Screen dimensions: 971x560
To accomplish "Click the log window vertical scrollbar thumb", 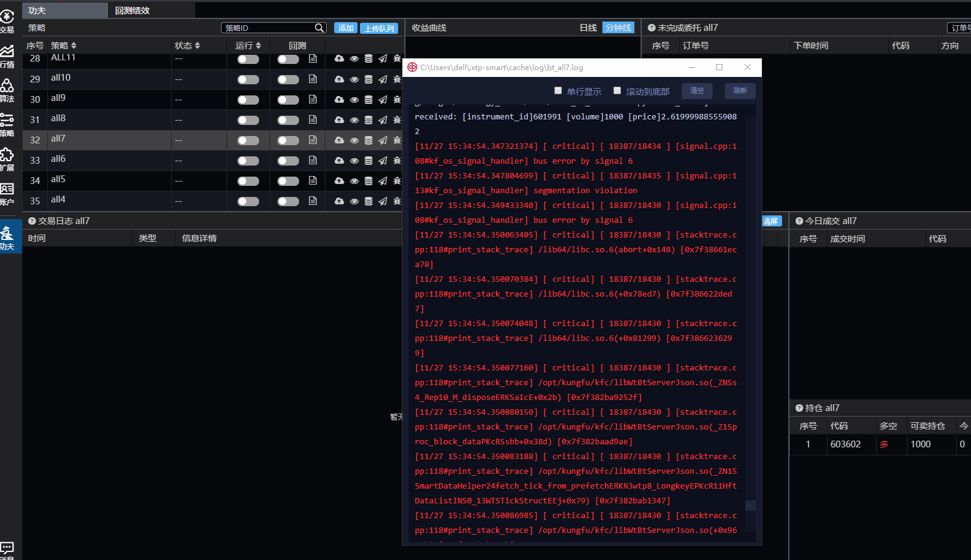I will pyautogui.click(x=750, y=505).
